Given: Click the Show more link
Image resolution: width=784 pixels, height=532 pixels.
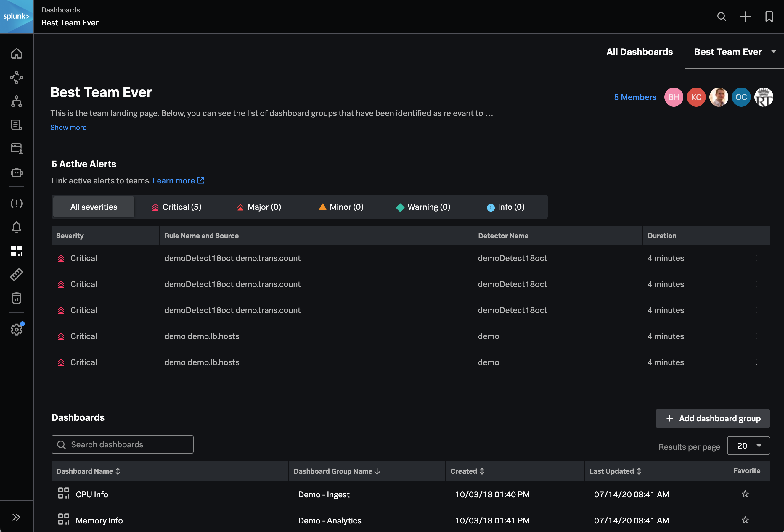Looking at the screenshot, I should pos(68,128).
